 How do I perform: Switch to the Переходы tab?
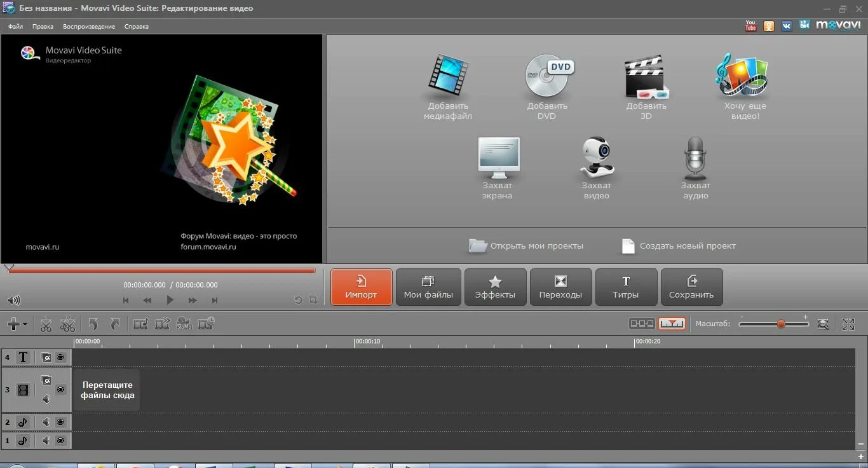pos(560,287)
